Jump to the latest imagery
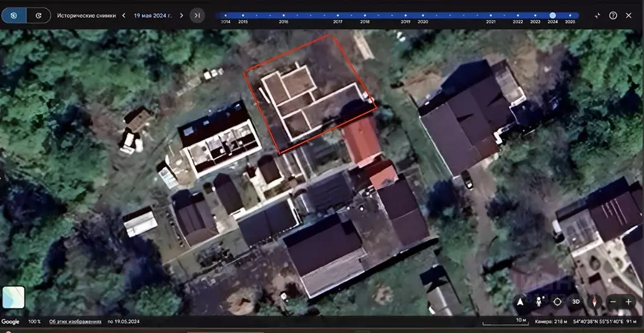644x333 pixels. tap(197, 15)
